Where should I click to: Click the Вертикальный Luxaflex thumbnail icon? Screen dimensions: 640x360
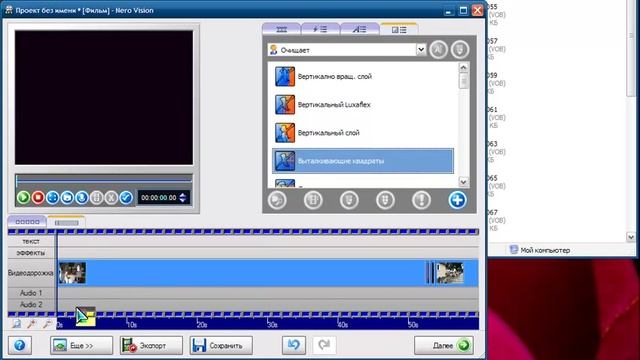click(x=285, y=104)
